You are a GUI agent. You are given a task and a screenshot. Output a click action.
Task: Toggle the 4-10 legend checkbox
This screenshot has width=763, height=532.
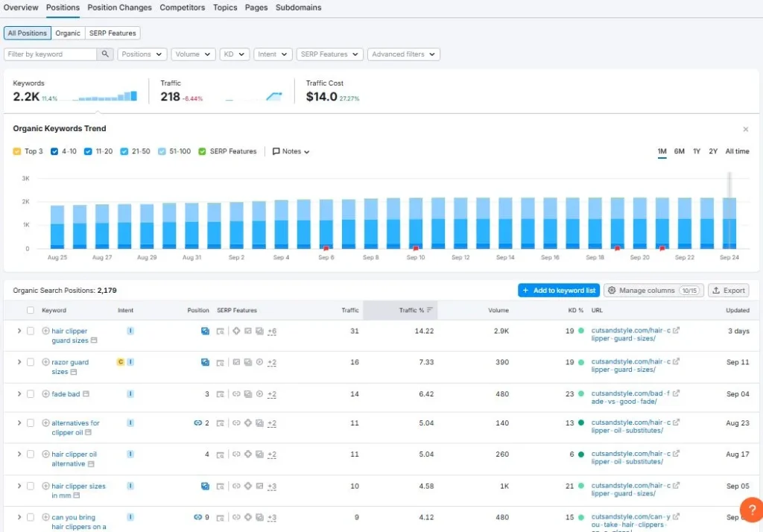[54, 151]
